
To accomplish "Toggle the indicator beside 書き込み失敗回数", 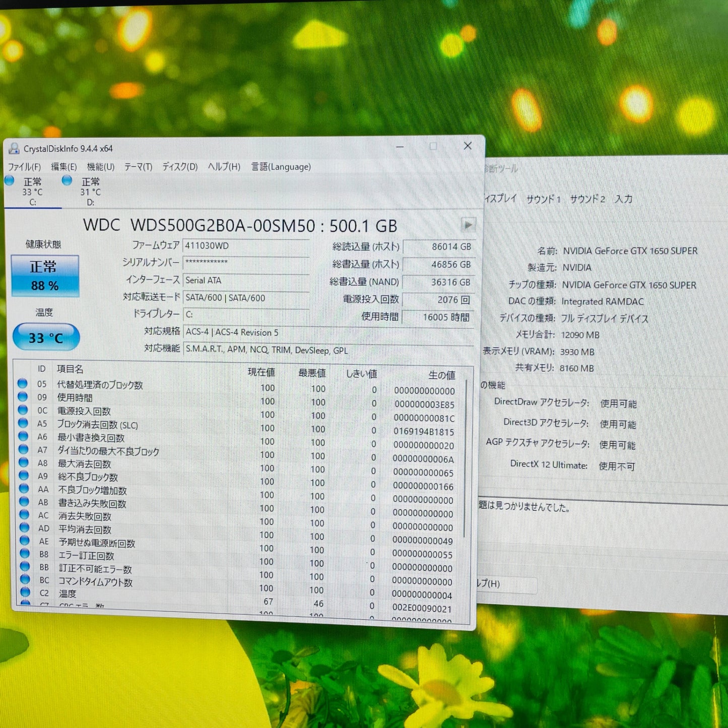I will click(22, 502).
